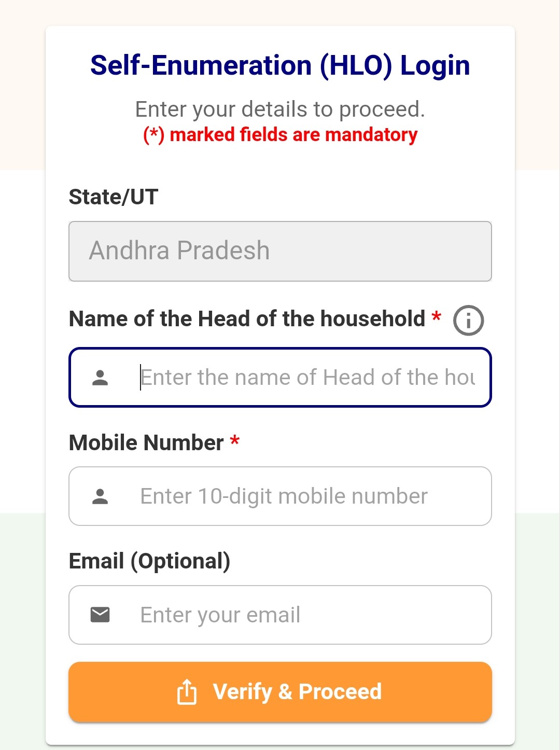
Task: Click the person icon in mobile number field
Action: 100,495
